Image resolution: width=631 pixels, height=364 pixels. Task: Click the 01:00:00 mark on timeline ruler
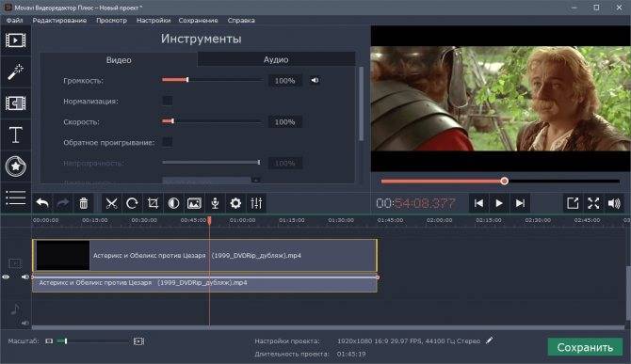pos(242,220)
